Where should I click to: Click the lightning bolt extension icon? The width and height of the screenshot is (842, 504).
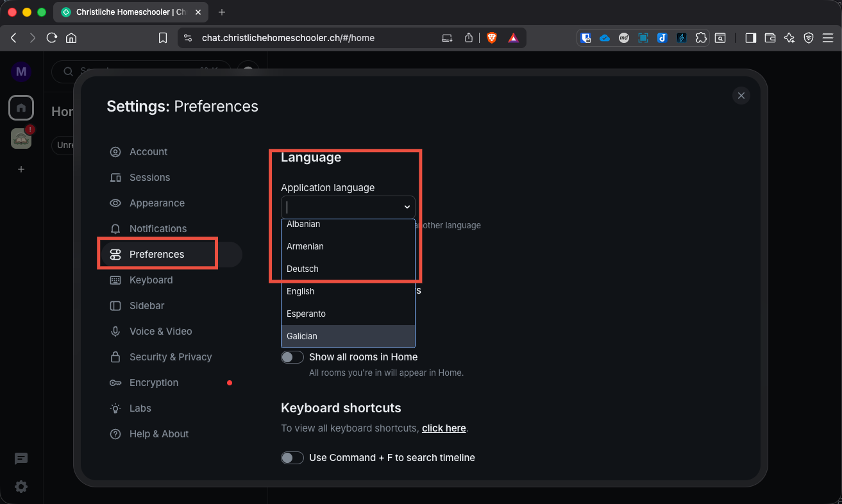pos(682,38)
